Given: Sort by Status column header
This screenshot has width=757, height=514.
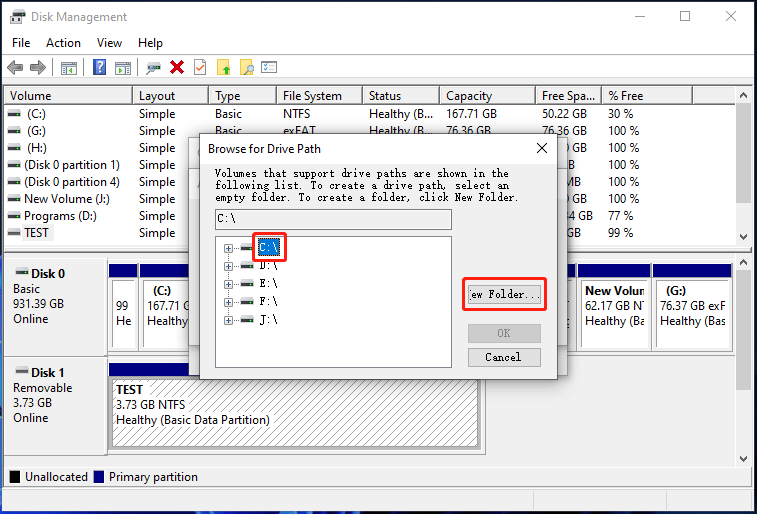Looking at the screenshot, I should 401,96.
